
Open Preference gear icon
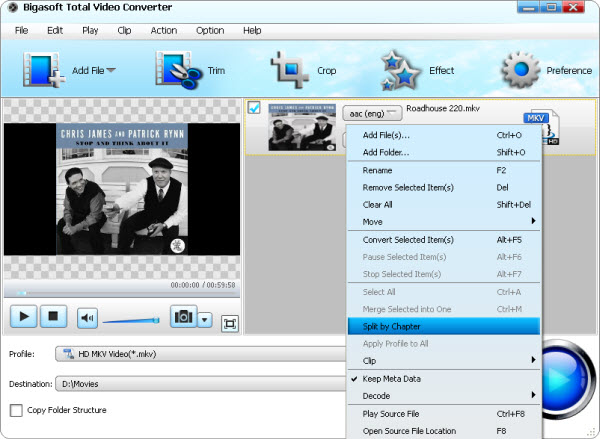520,70
